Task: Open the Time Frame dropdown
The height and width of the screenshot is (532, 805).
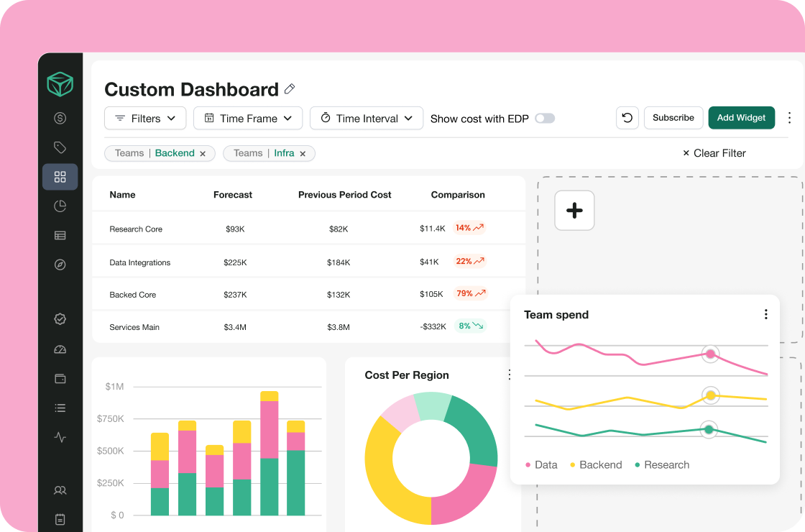Action: pyautogui.click(x=248, y=119)
